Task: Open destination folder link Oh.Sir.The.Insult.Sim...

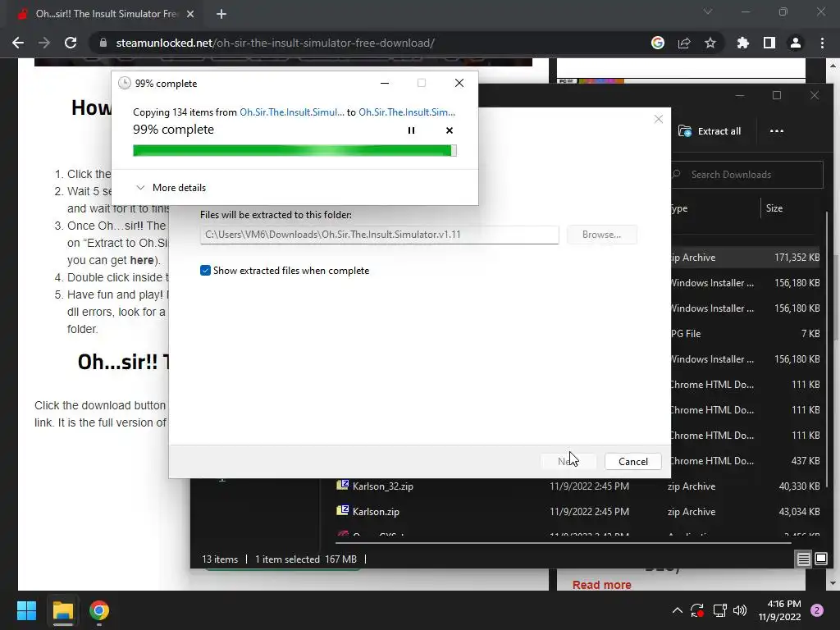Action: [x=407, y=112]
